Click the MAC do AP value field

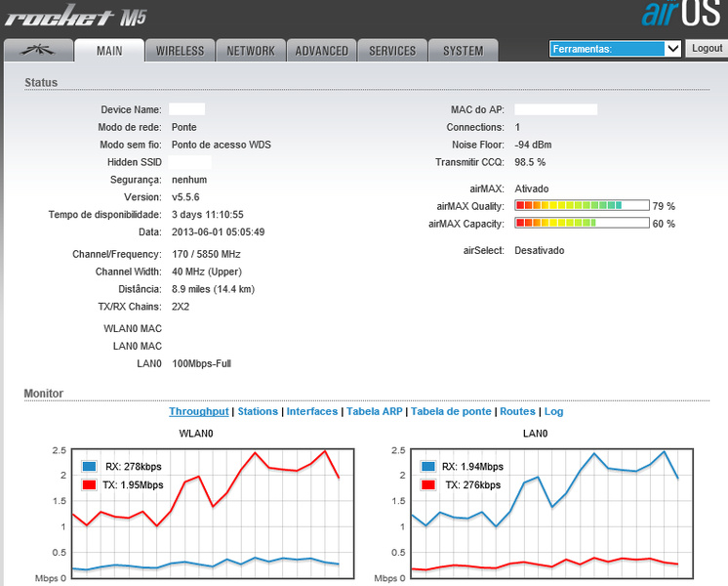pyautogui.click(x=555, y=109)
